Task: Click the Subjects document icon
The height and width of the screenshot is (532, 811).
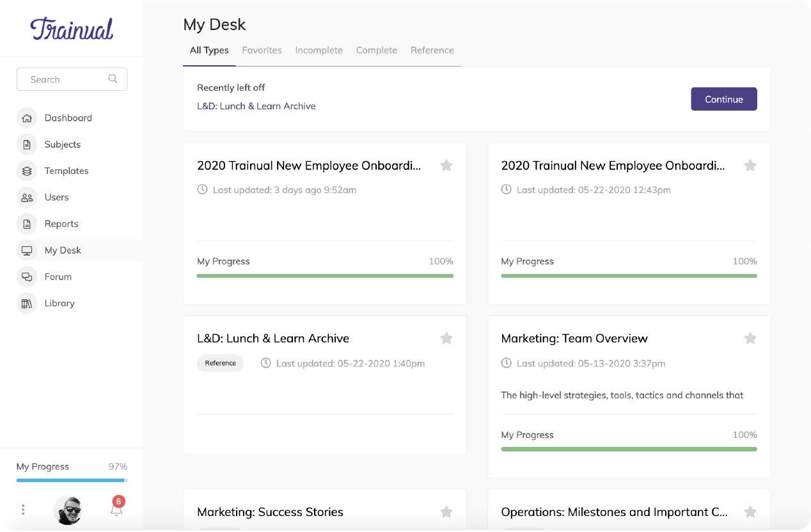Action: [x=27, y=145]
